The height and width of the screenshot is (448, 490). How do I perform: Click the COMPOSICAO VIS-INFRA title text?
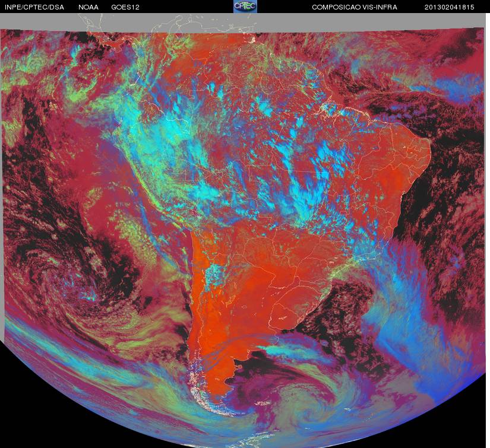355,7
